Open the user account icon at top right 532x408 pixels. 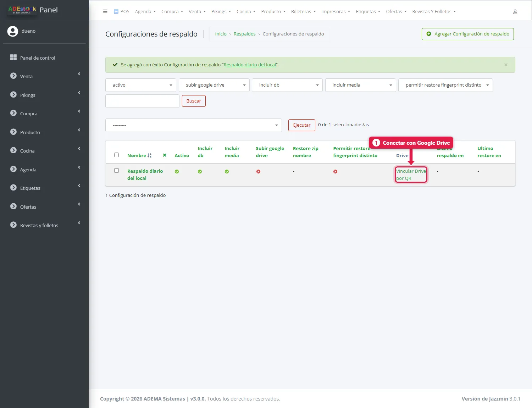pyautogui.click(x=515, y=12)
